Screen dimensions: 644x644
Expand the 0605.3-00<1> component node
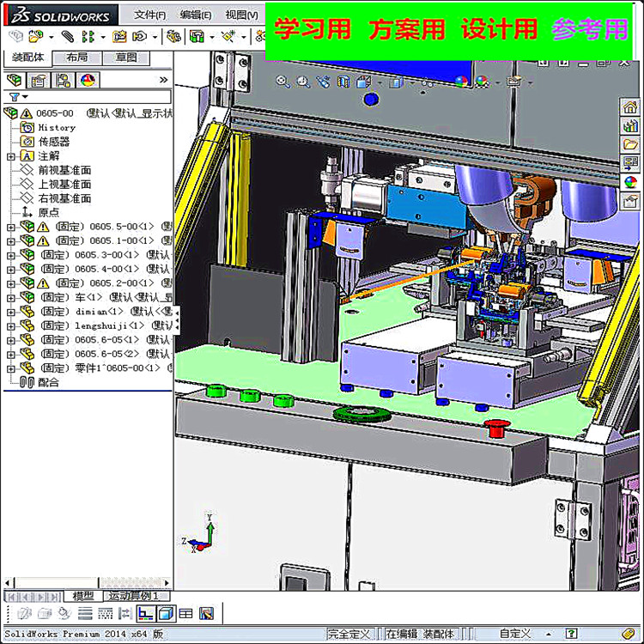pyautogui.click(x=10, y=256)
